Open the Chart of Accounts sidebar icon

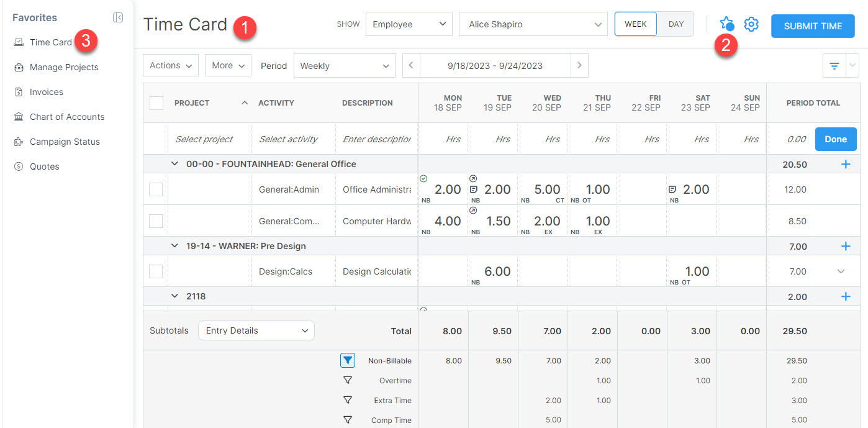click(19, 116)
